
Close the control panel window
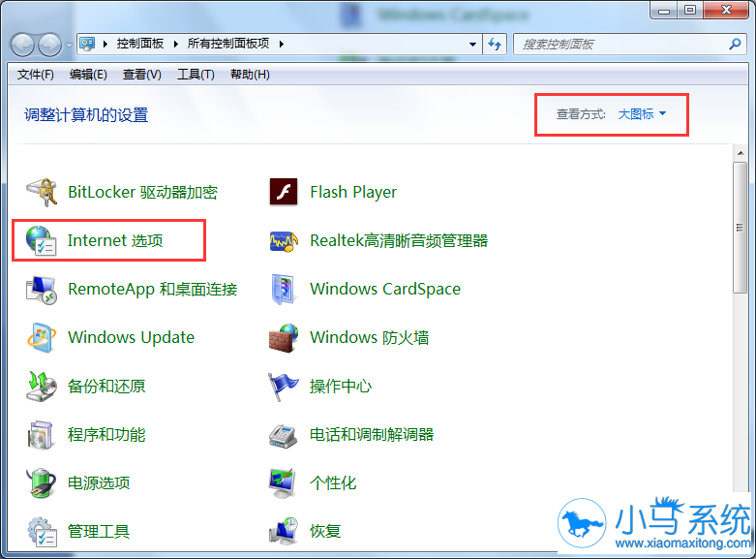(x=726, y=10)
